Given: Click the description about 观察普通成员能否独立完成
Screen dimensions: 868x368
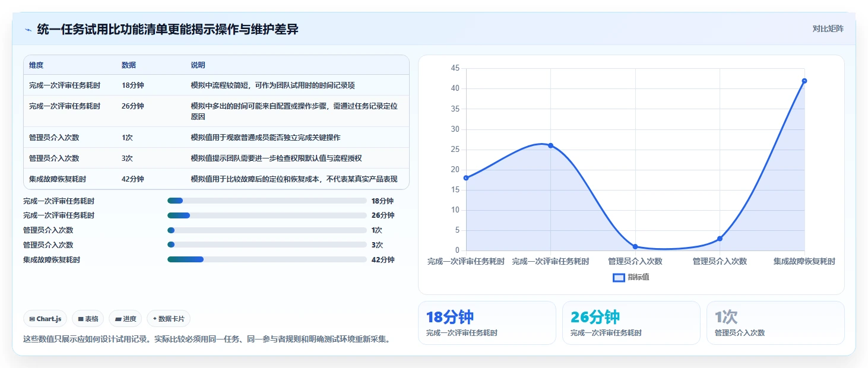Looking at the screenshot, I should [x=265, y=138].
